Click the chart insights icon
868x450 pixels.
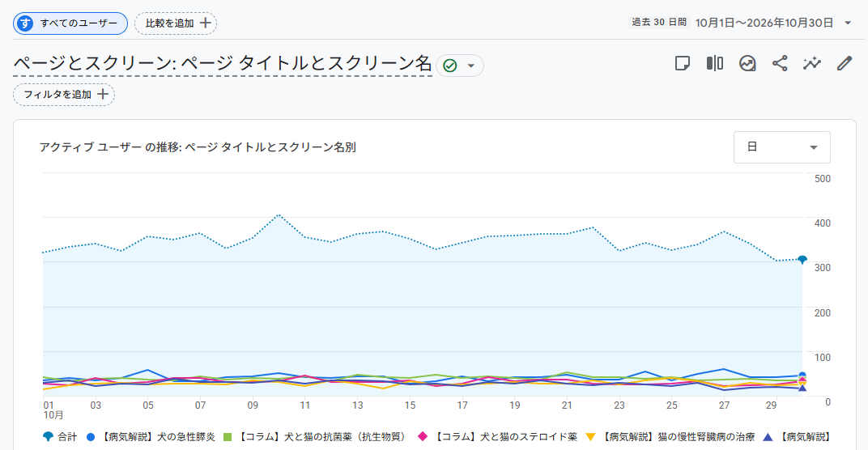coord(747,64)
